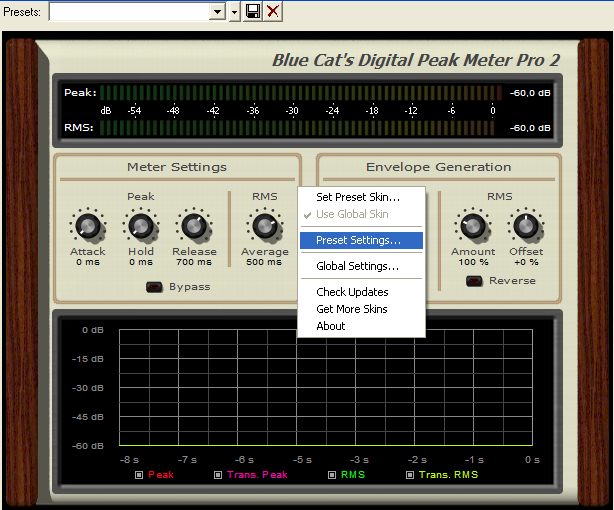
Task: Adjust the Peak Hold knob
Action: (x=141, y=226)
